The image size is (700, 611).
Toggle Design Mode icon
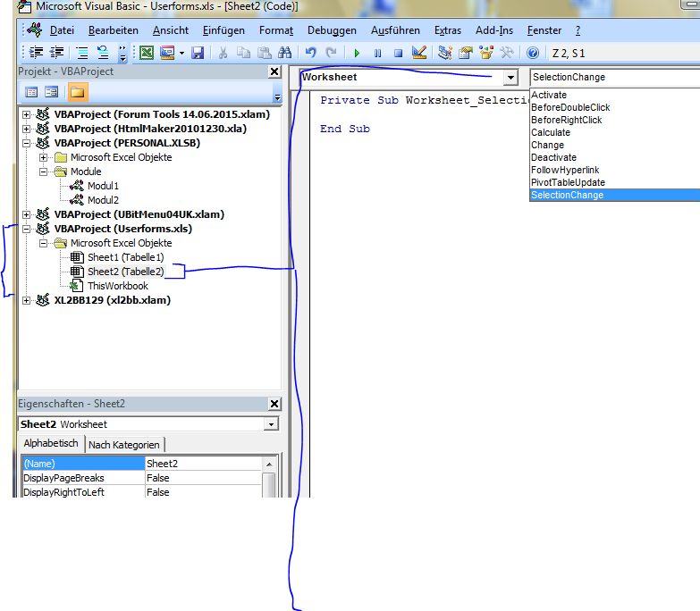[x=418, y=53]
